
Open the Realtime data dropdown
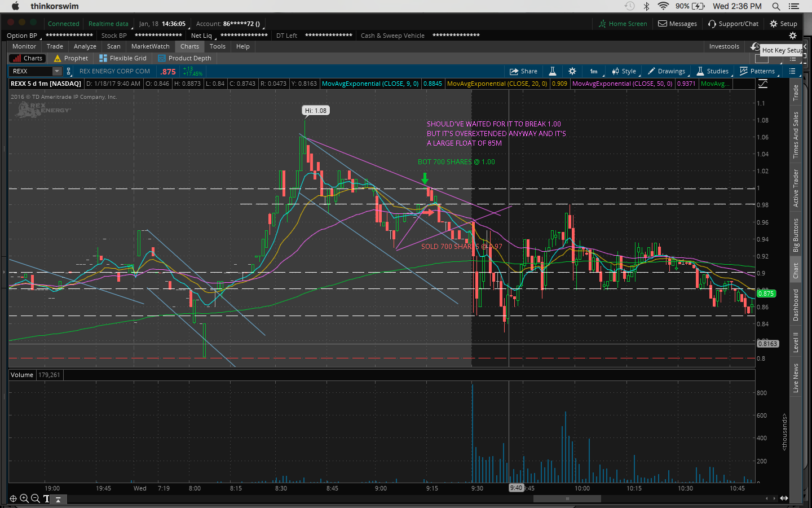tap(108, 24)
